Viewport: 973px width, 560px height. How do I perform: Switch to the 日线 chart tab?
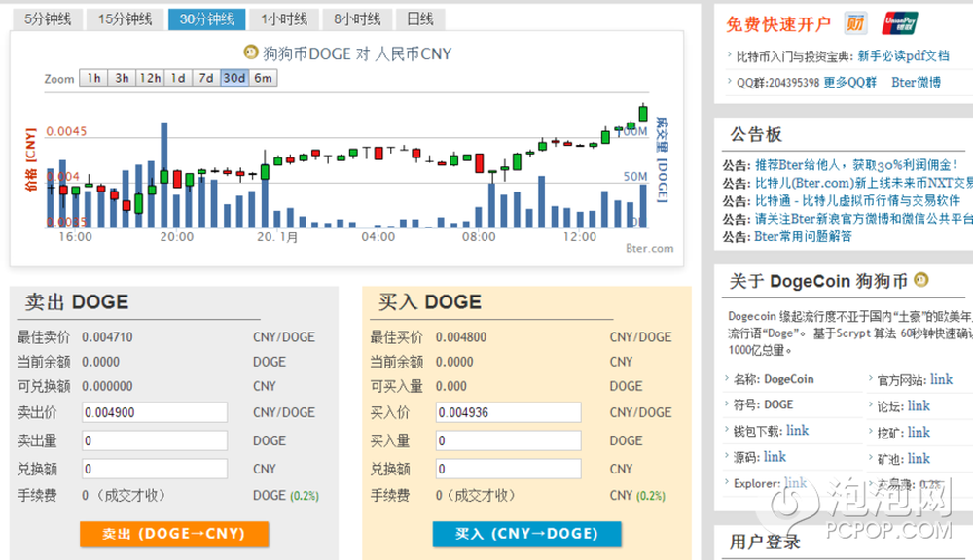[420, 19]
